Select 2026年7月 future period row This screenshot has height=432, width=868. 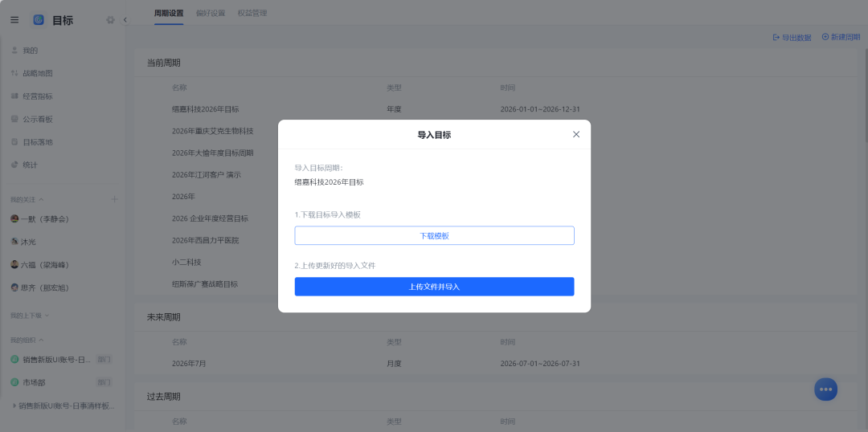(495, 364)
